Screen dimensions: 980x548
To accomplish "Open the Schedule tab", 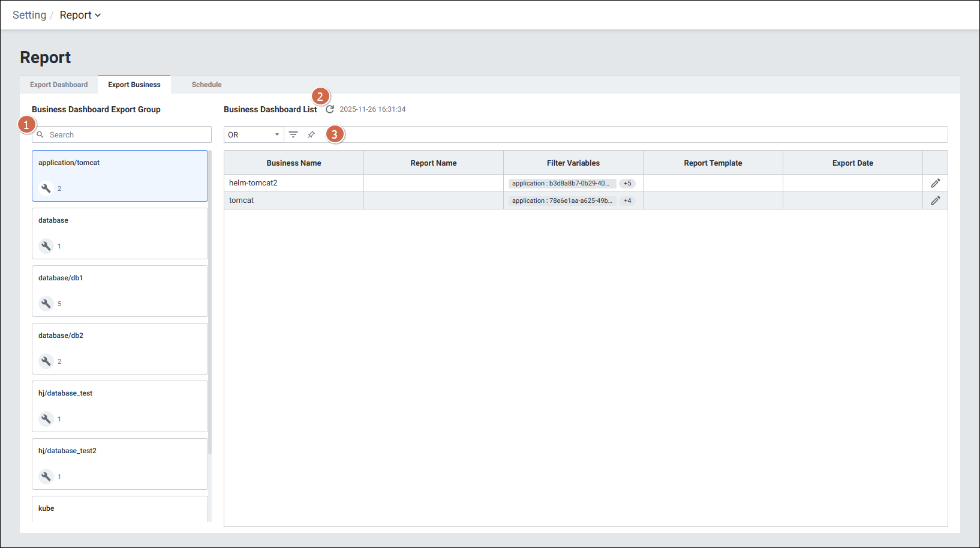I will coord(206,85).
